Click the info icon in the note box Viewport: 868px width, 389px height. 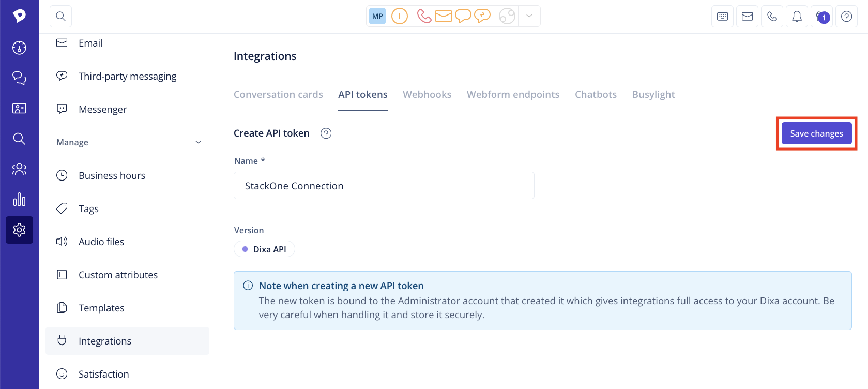248,286
